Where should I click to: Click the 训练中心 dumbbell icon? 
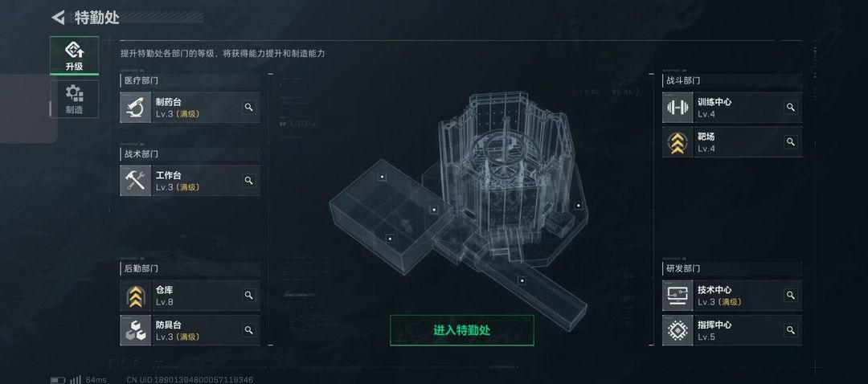pos(678,108)
